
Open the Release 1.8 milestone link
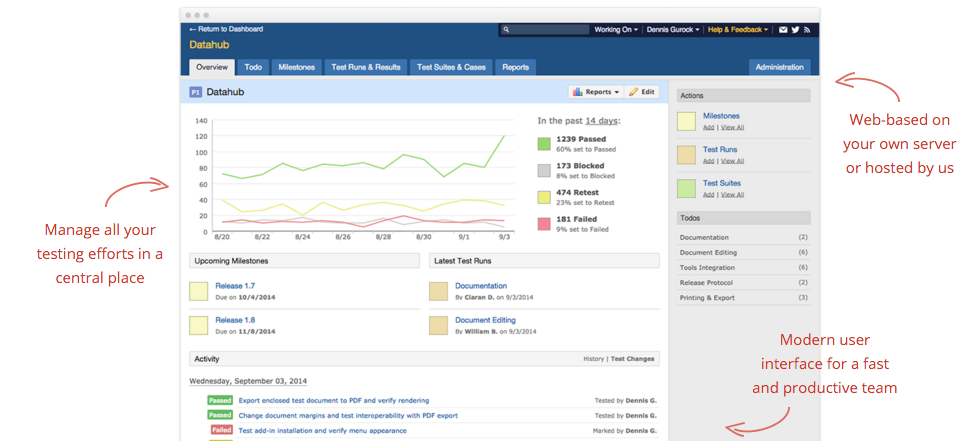pyautogui.click(x=235, y=320)
